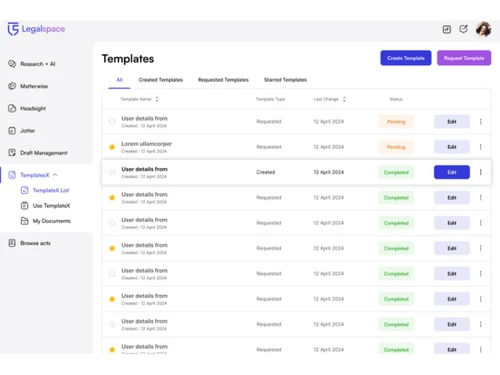This screenshot has height=375, width=500.
Task: Star the first Pending User details row
Action: click(112, 122)
